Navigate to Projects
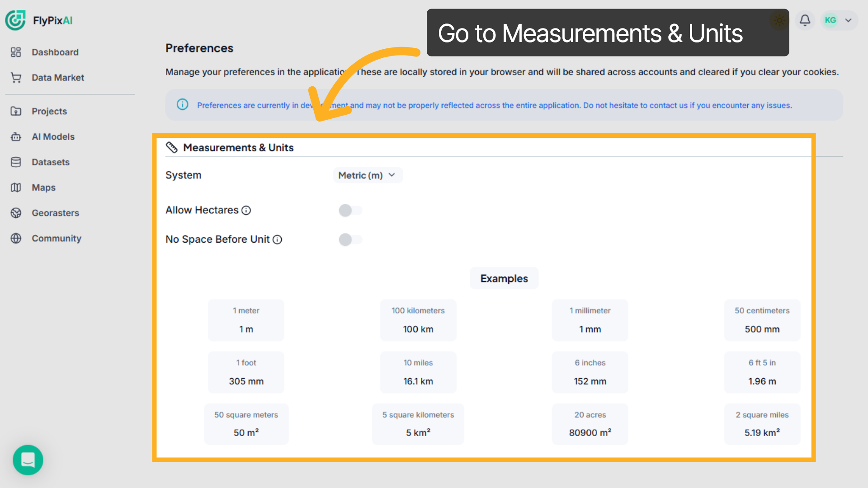 click(49, 111)
